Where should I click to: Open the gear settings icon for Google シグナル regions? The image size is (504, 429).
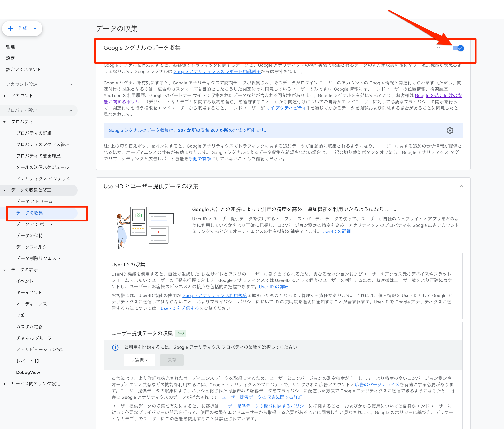(x=450, y=130)
